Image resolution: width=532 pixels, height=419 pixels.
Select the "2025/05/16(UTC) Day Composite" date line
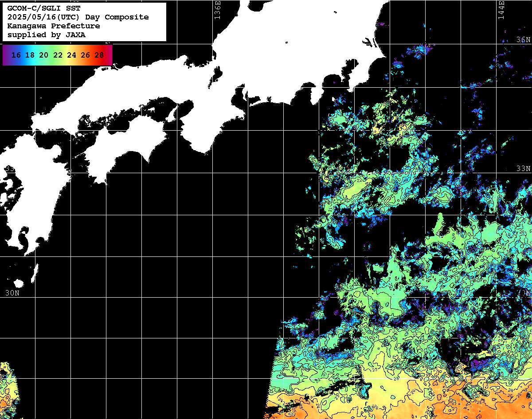[78, 17]
